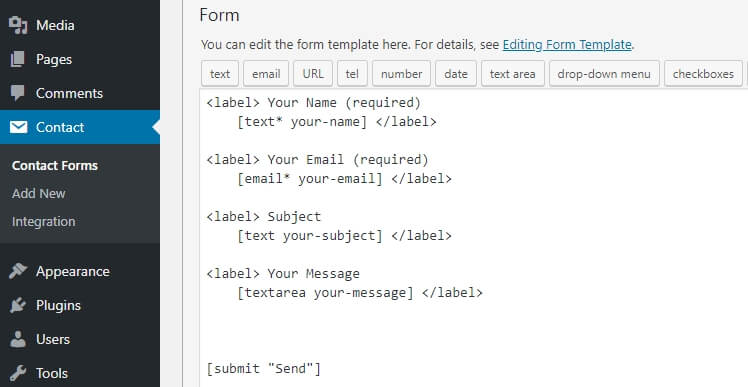The height and width of the screenshot is (387, 748).
Task: Click the email tag generator button
Action: tap(266, 74)
